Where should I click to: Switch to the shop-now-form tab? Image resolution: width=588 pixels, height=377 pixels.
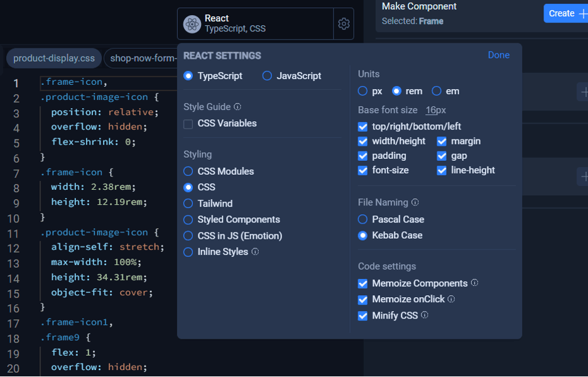point(141,58)
